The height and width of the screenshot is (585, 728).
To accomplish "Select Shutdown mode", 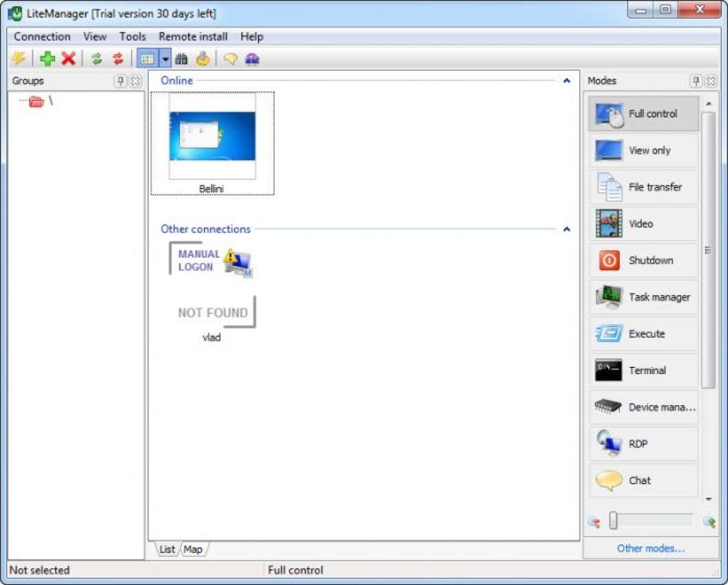I will (x=643, y=260).
